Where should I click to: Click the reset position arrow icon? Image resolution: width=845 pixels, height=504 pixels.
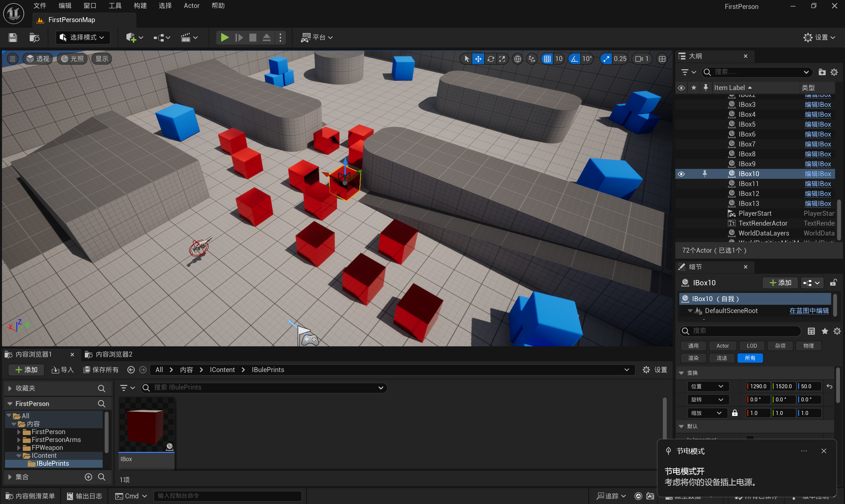(x=829, y=386)
